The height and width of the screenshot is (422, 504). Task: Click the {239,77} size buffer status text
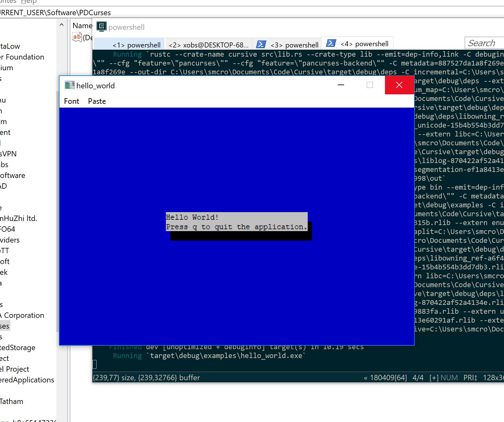tap(146, 378)
